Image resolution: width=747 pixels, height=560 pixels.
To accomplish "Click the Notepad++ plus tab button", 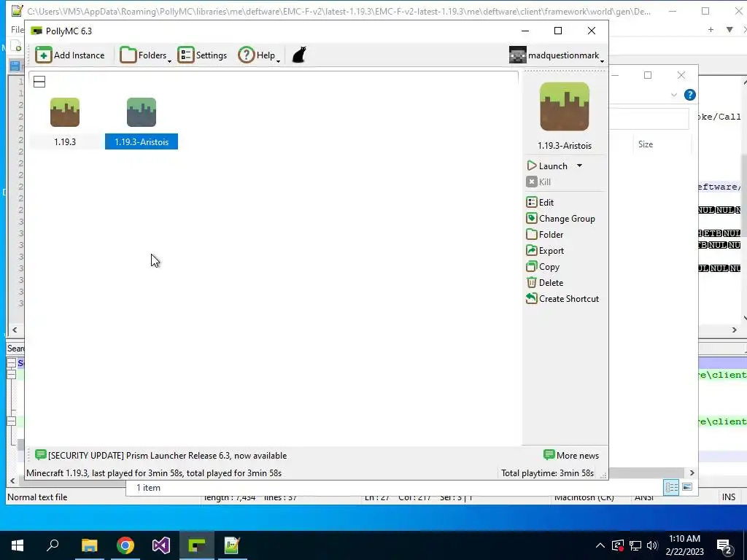I will coord(711,29).
